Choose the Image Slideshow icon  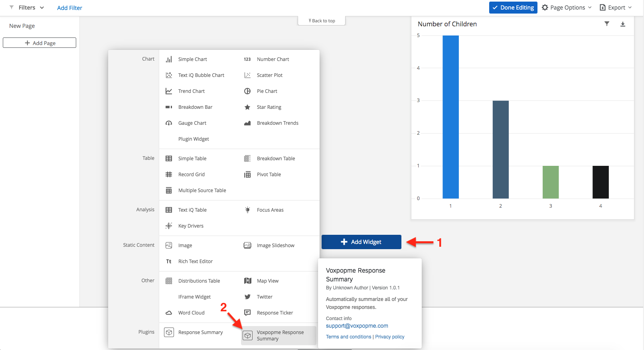pyautogui.click(x=247, y=246)
